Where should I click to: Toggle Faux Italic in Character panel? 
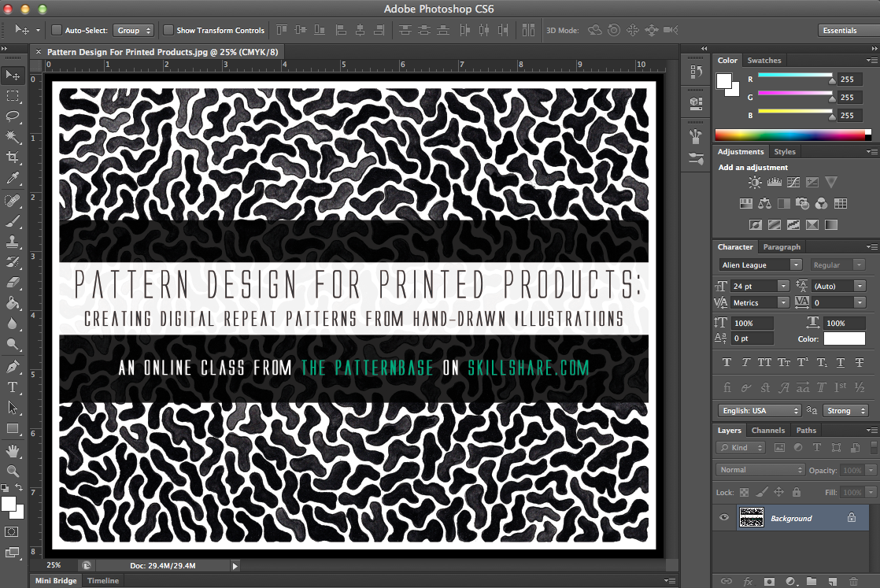tap(746, 362)
